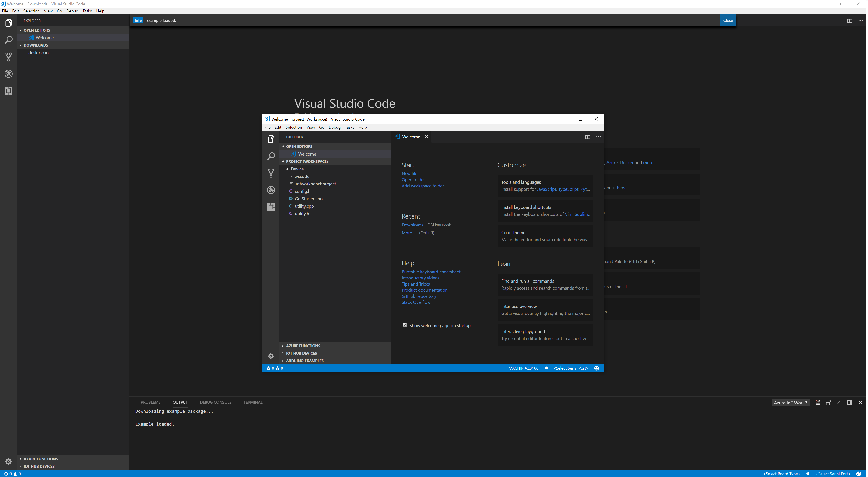This screenshot has height=477, width=868.
Task: Open Selection menu in the Downloads window
Action: point(31,11)
